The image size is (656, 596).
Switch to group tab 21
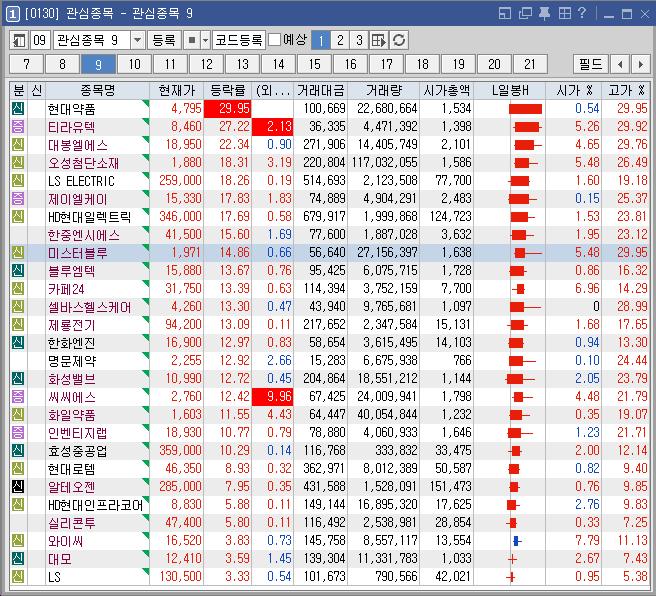[530, 64]
